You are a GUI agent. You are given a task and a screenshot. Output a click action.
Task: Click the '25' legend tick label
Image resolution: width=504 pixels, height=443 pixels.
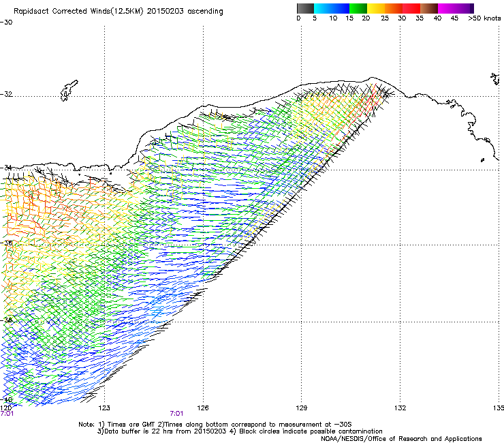(x=385, y=18)
